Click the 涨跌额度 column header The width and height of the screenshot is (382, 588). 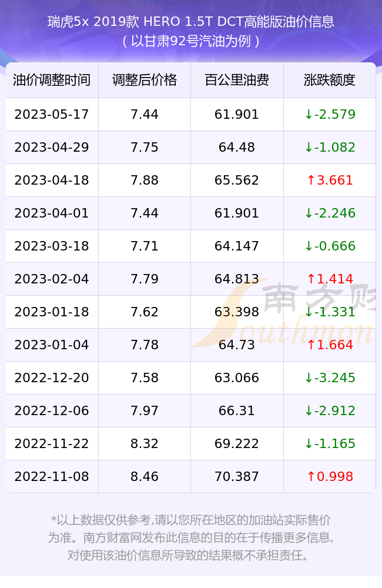click(330, 80)
